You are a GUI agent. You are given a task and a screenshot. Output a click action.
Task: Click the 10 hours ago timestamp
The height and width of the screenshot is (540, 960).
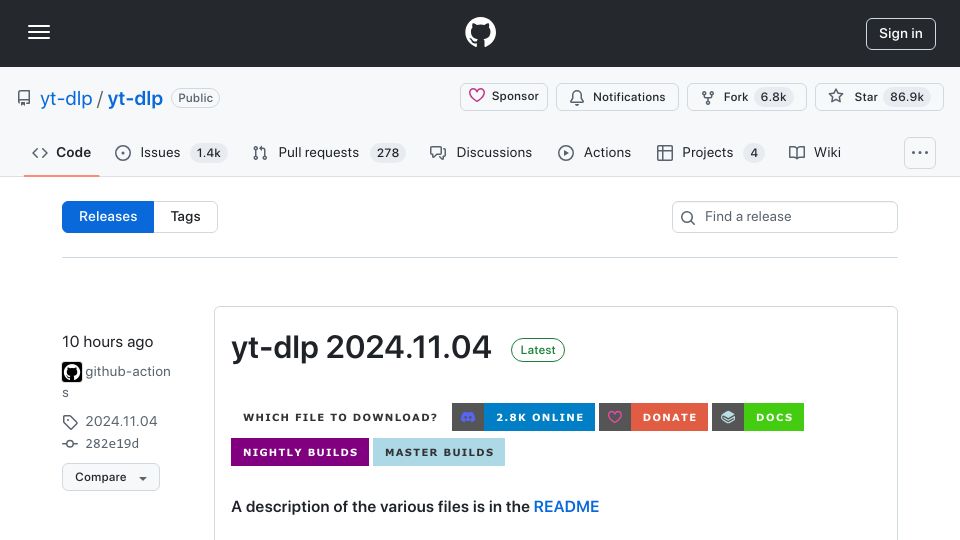(x=108, y=342)
